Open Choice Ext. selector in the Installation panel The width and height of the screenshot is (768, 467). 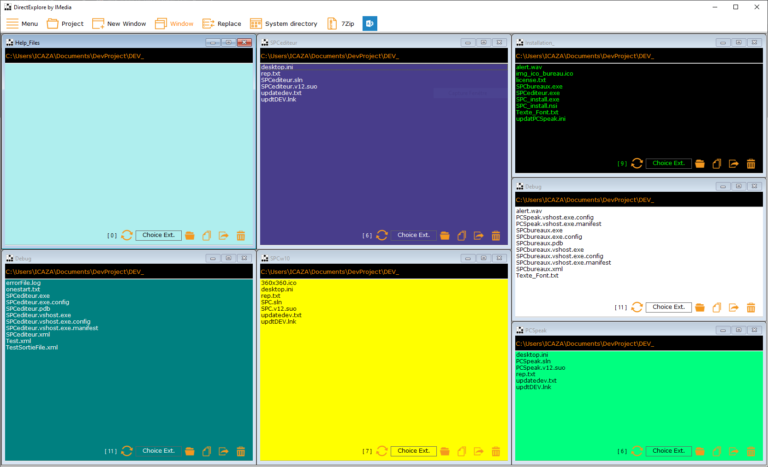(x=669, y=163)
